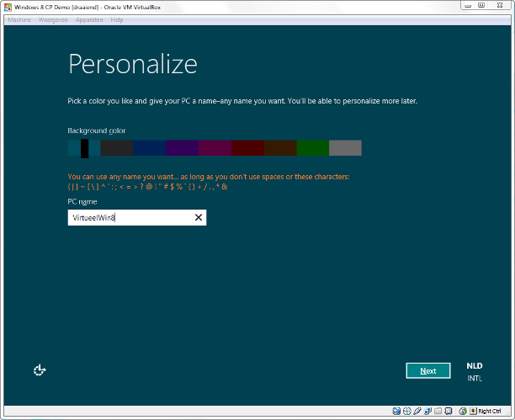The width and height of the screenshot is (515, 420).
Task: Click the hard disk activity status icon
Action: tap(396, 411)
